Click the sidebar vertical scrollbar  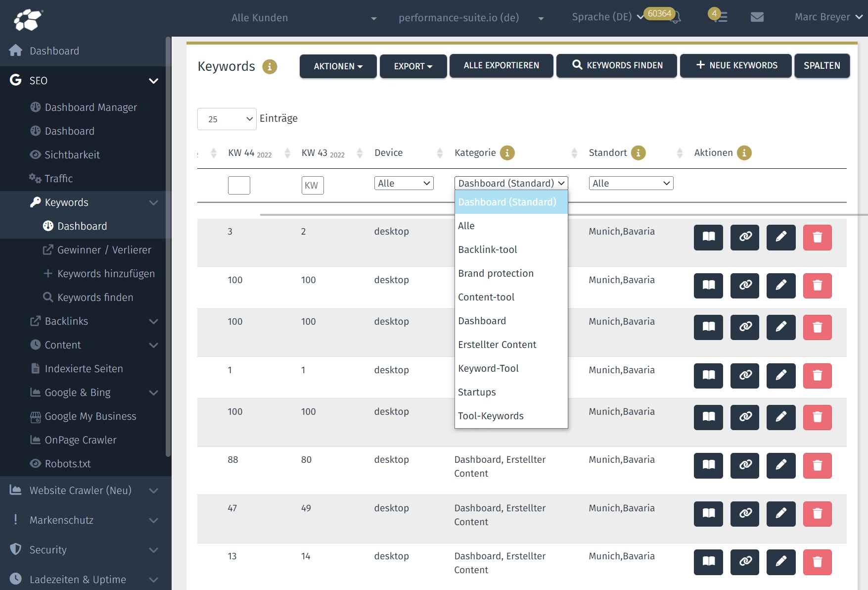coord(168,247)
